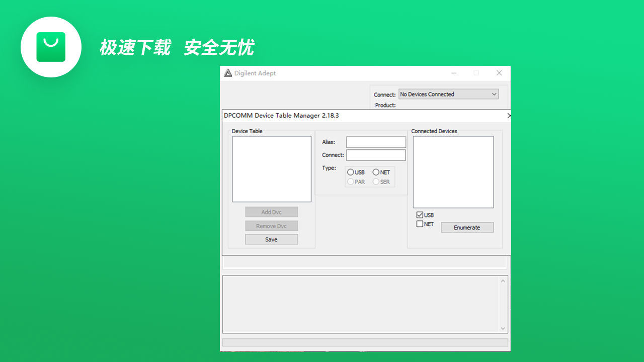The width and height of the screenshot is (644, 362).
Task: Select the SER connection type radio button
Action: (x=376, y=182)
